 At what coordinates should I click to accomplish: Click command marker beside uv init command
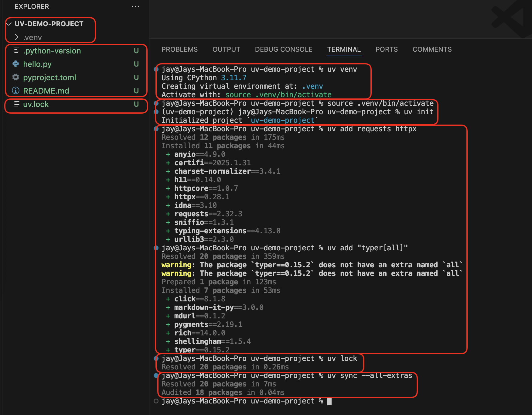(x=156, y=112)
